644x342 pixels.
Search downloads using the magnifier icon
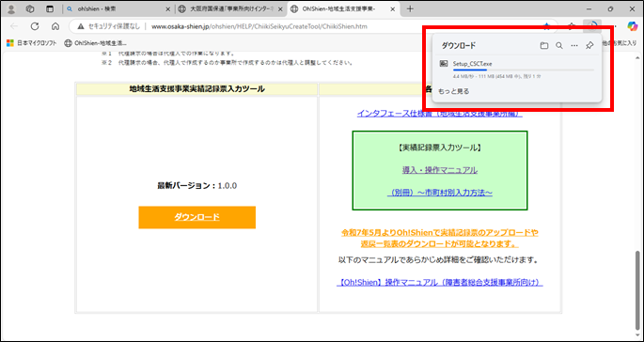[559, 46]
